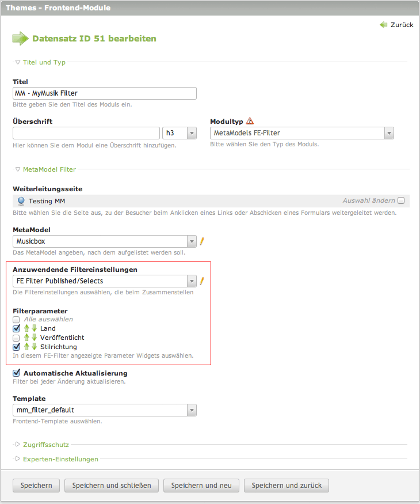The height and width of the screenshot is (504, 420).
Task: Open the heading level h3 dropdown
Action: [x=180, y=133]
